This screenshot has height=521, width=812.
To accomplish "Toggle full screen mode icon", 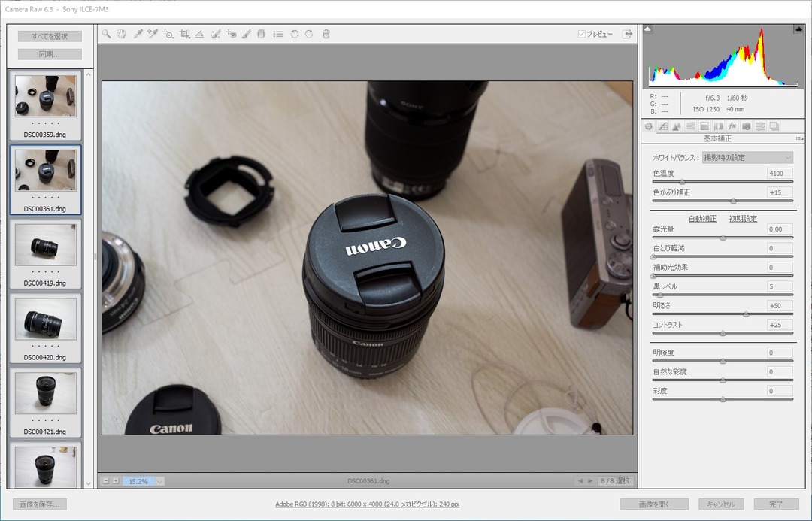I will 627,34.
